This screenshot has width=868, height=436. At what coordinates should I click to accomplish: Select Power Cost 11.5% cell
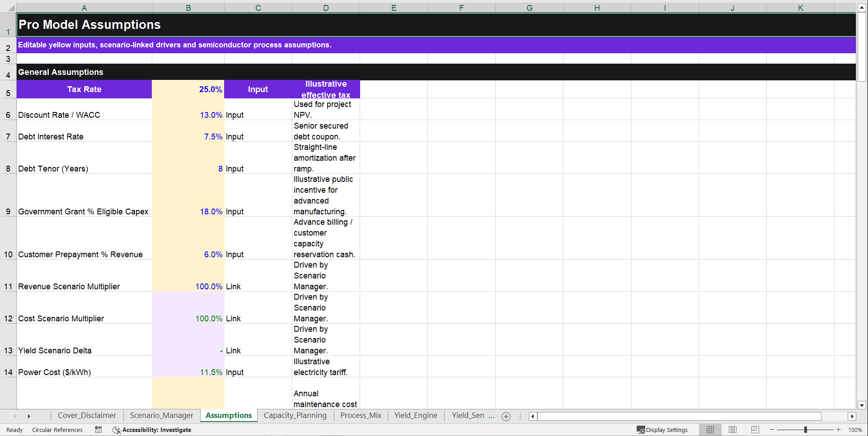tap(188, 366)
